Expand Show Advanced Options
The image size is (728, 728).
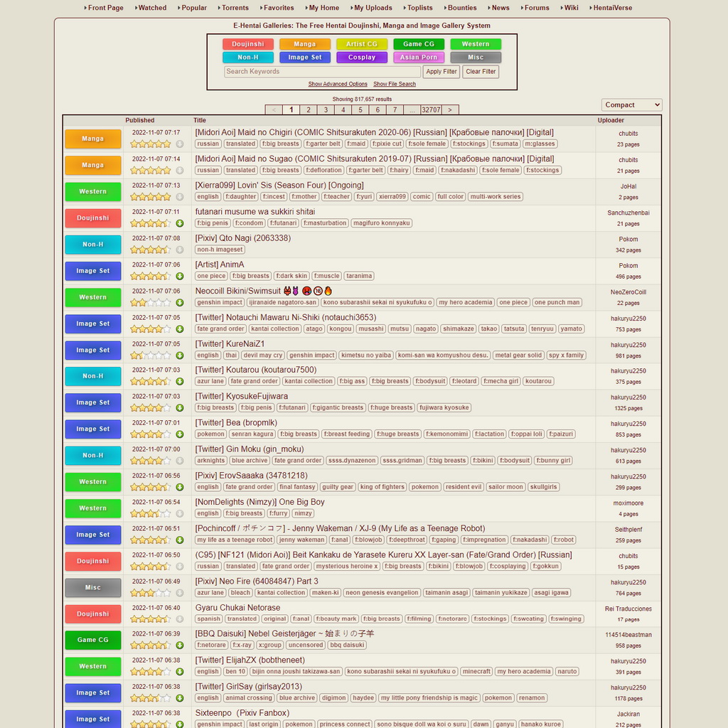(338, 84)
